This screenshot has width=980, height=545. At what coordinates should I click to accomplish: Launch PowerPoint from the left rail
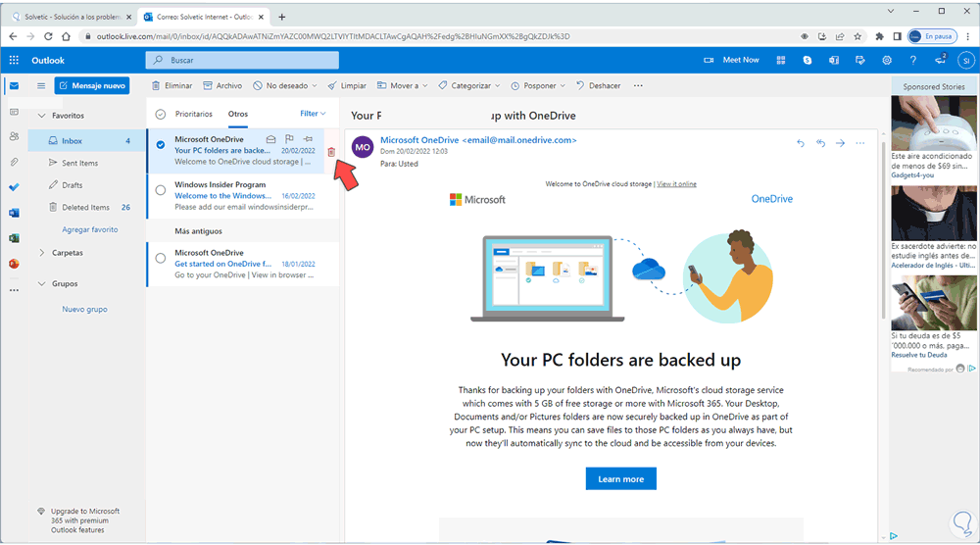14,264
